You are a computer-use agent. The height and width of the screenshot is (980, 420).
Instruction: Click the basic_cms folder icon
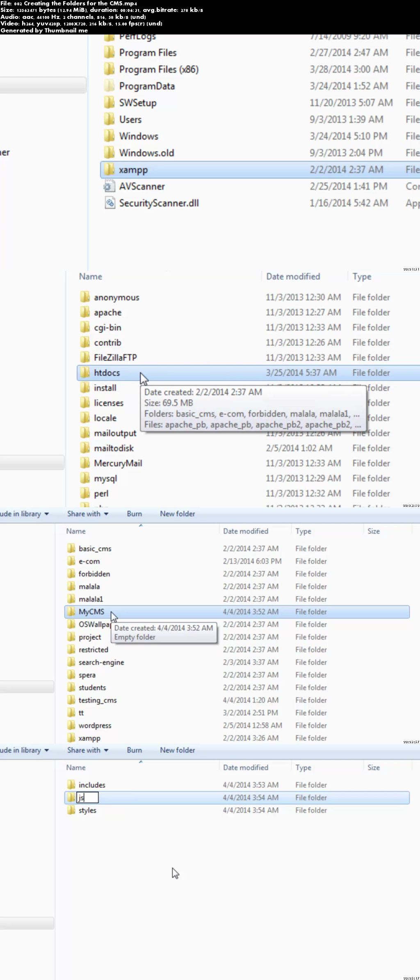pyautogui.click(x=71, y=549)
